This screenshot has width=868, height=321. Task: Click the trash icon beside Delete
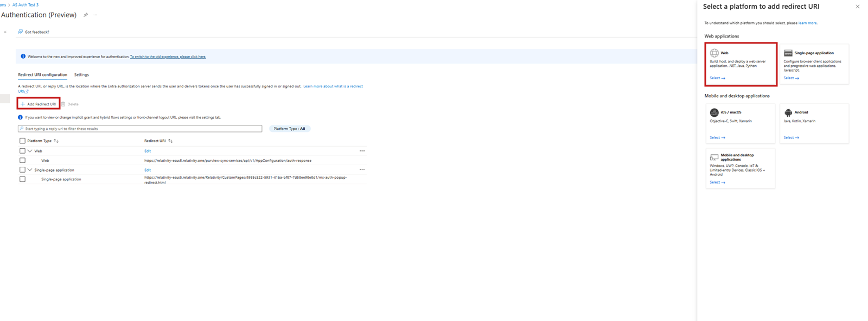point(63,104)
